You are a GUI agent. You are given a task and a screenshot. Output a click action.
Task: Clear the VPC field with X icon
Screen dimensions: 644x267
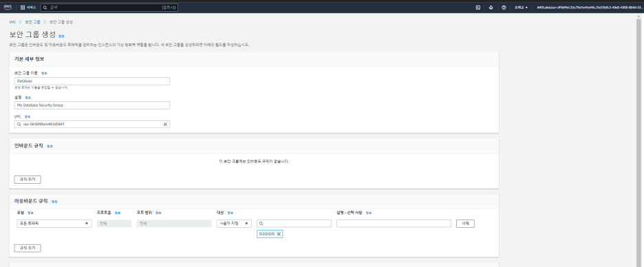coord(165,124)
